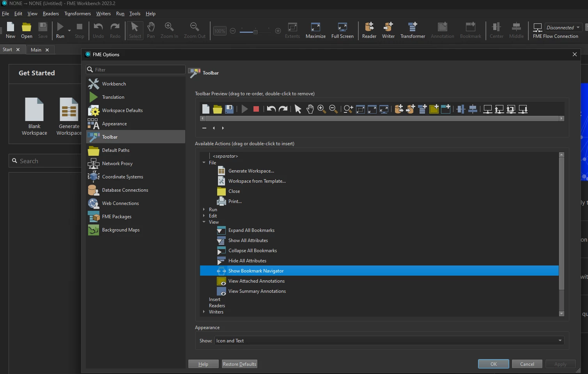This screenshot has width=588, height=374.
Task: Click the Reader icon in the main toolbar
Action: pyautogui.click(x=369, y=27)
